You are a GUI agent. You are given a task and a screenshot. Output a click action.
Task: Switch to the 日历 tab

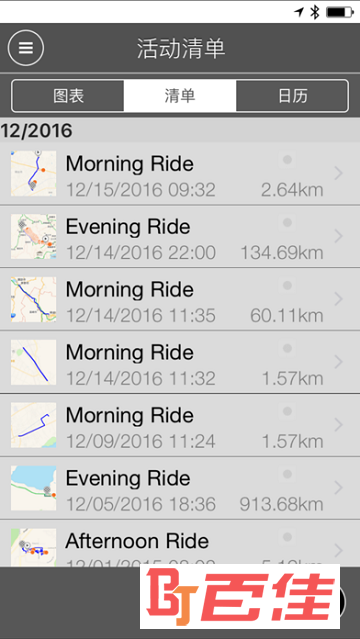pyautogui.click(x=292, y=96)
